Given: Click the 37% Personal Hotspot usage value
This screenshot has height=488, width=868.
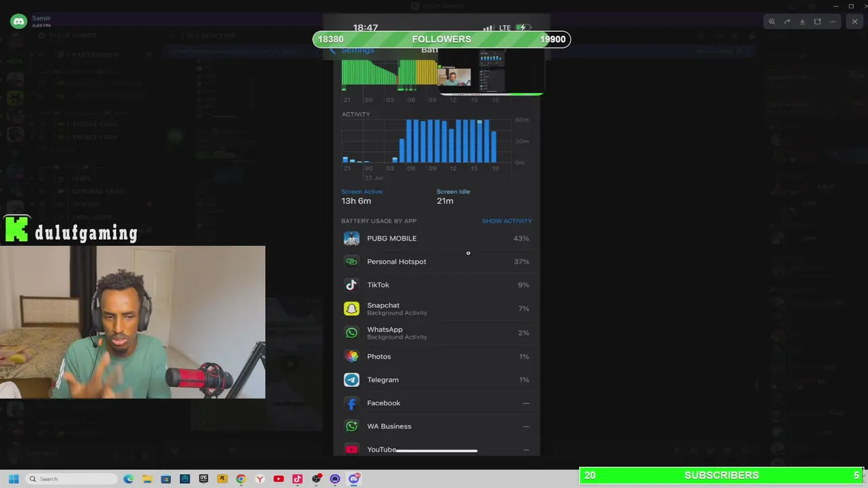Looking at the screenshot, I should (x=521, y=262).
